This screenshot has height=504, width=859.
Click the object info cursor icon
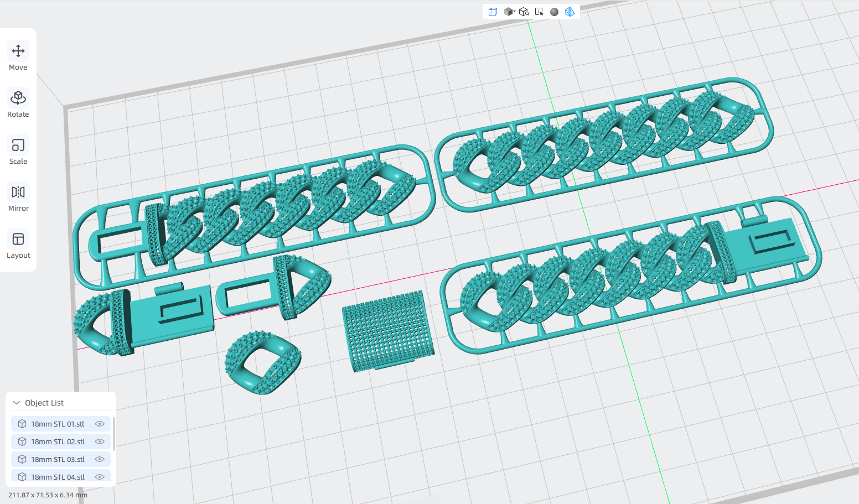539,12
